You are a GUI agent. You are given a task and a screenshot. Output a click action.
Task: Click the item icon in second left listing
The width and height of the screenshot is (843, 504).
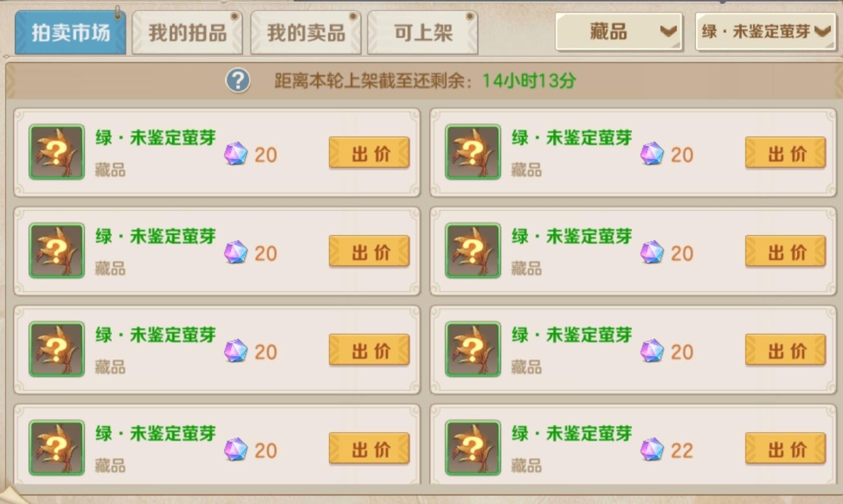(x=57, y=251)
